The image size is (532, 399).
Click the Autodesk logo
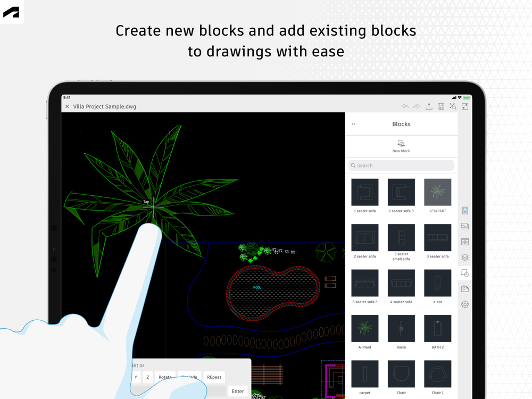(11, 12)
